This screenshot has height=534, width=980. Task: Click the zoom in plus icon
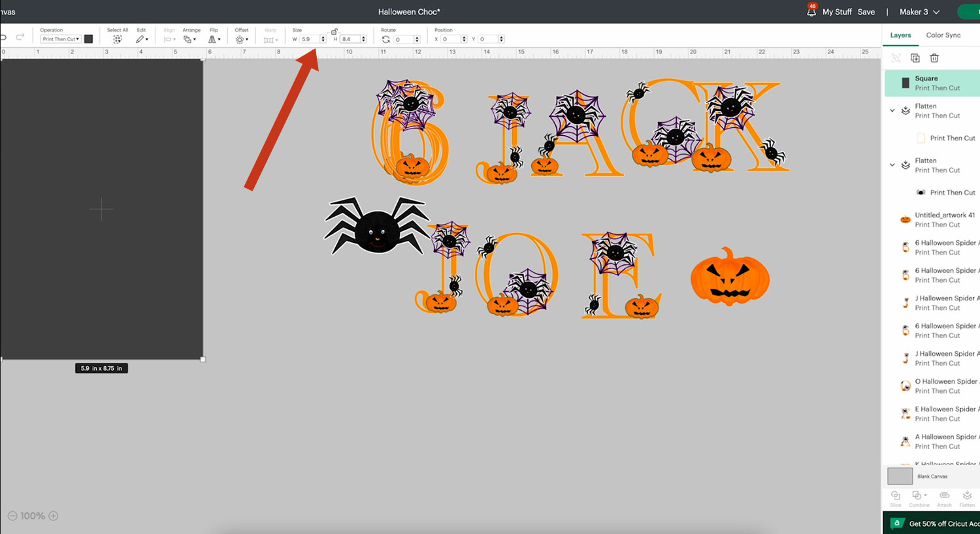pos(54,516)
